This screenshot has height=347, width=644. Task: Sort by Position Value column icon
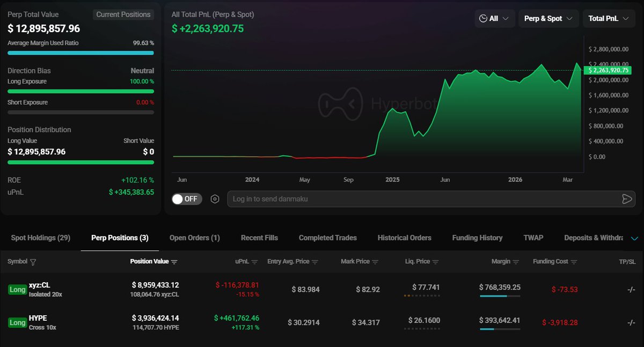pos(174,262)
